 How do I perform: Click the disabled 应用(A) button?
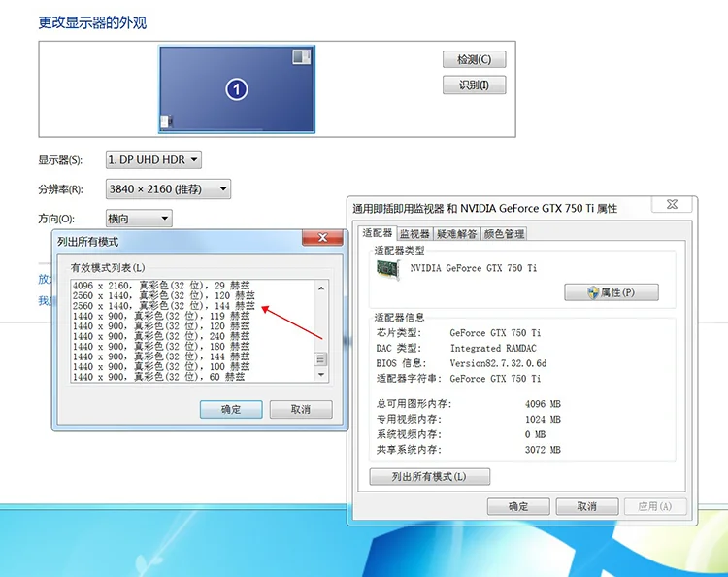654,506
